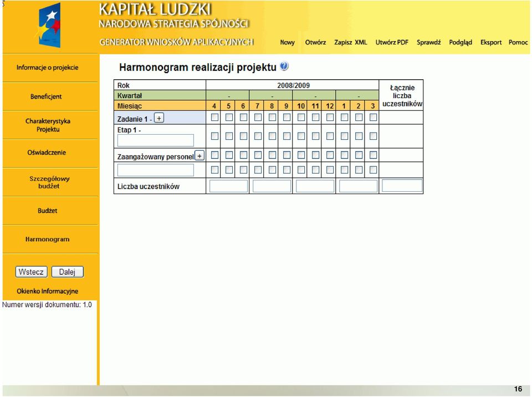
Task: Check Etap 1 box for month 2
Action: coord(359,136)
